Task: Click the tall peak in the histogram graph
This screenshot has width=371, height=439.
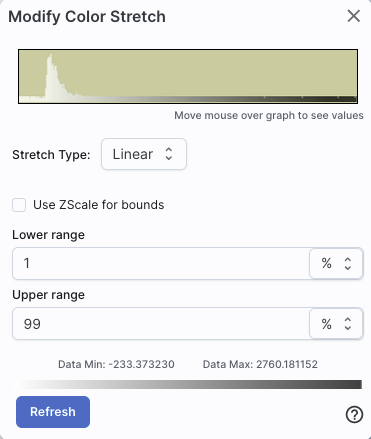Action: pyautogui.click(x=50, y=75)
